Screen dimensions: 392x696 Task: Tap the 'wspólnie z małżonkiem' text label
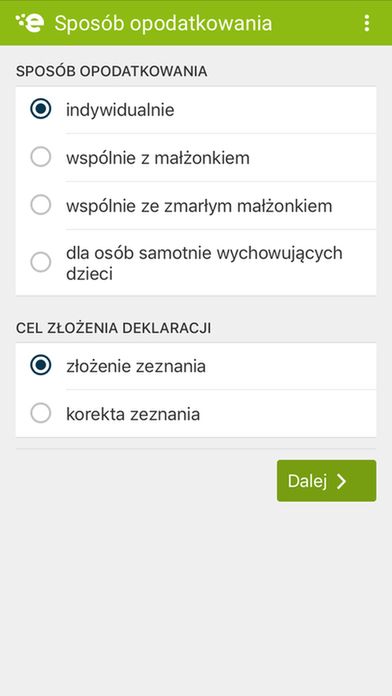[x=158, y=158]
